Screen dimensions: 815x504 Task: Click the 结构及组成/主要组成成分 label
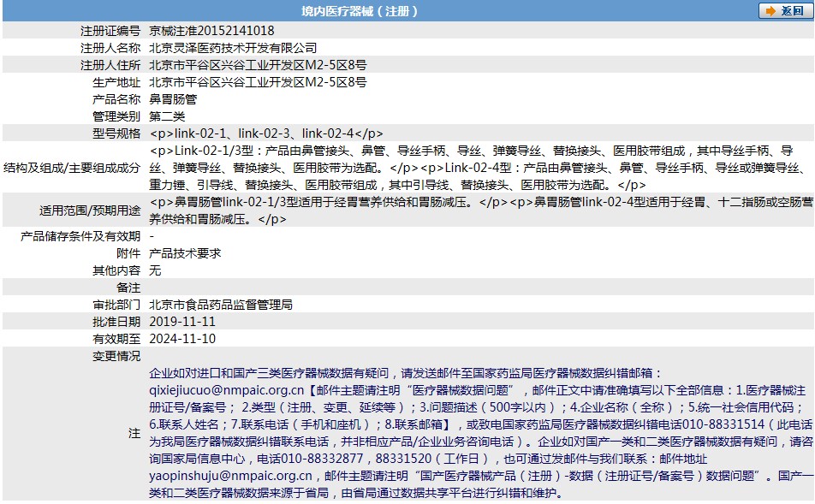pyautogui.click(x=72, y=168)
